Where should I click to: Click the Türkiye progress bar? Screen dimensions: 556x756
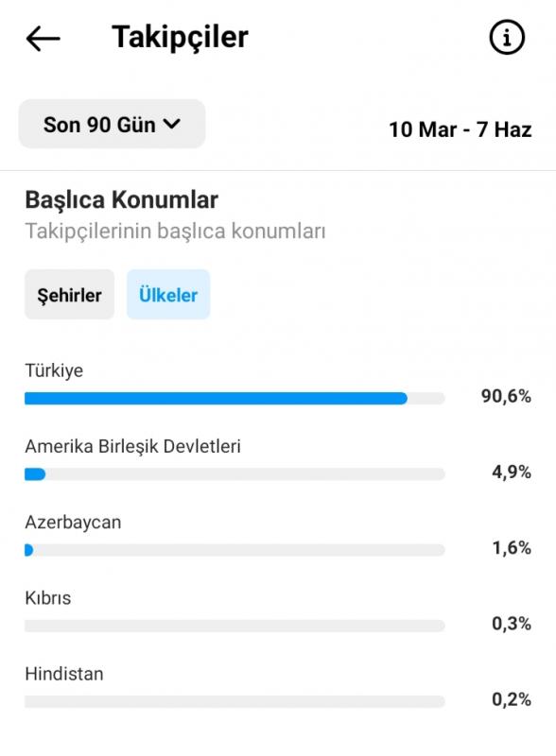pyautogui.click(x=235, y=398)
